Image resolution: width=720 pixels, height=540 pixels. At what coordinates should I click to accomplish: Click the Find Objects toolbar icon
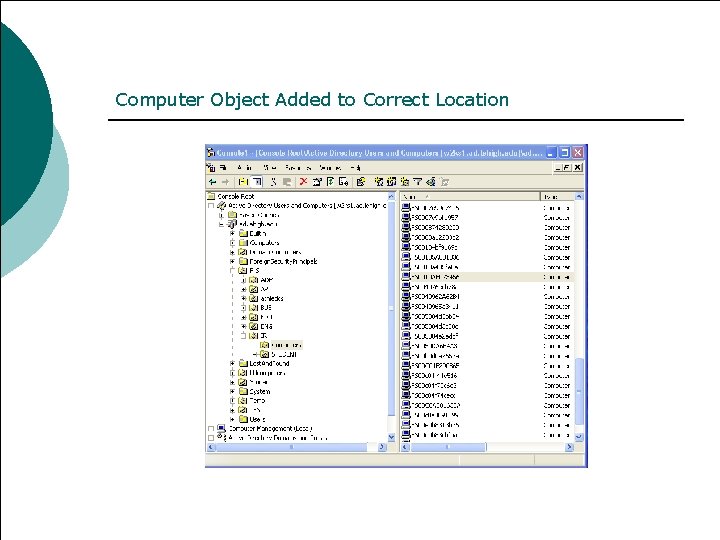430,182
